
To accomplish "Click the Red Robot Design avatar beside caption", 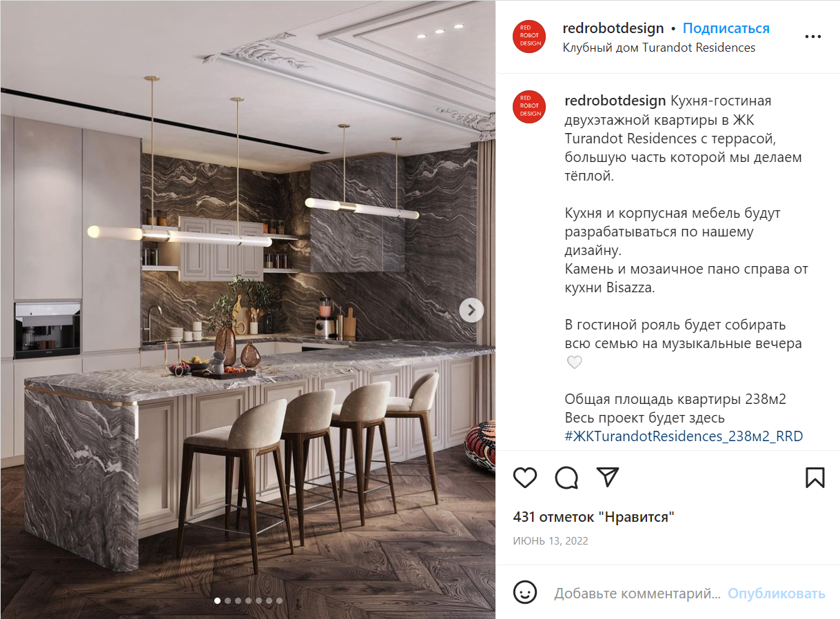I will point(529,107).
